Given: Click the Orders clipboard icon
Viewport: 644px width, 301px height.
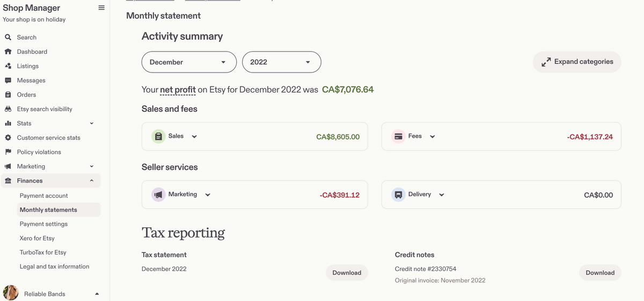Looking at the screenshot, I should [x=8, y=95].
